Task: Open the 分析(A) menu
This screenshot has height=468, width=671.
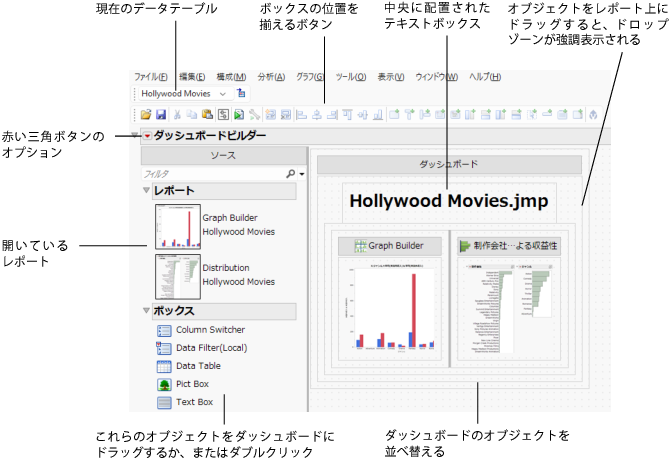Action: click(271, 77)
